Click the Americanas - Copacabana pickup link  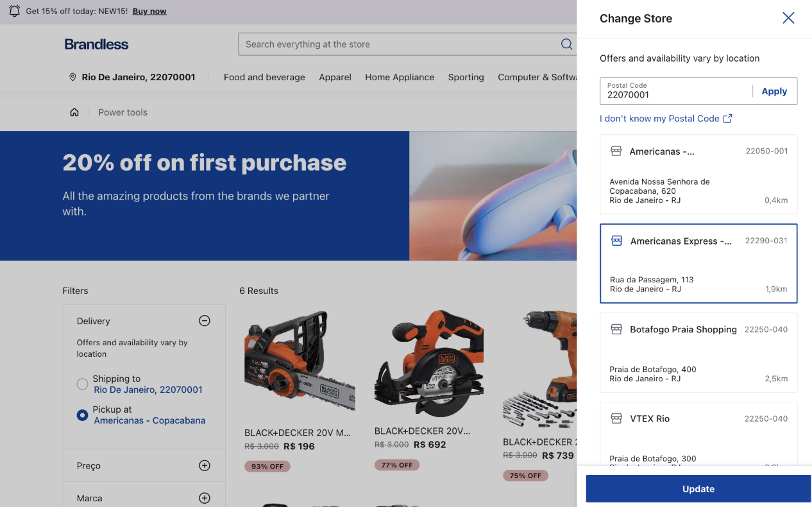(149, 420)
